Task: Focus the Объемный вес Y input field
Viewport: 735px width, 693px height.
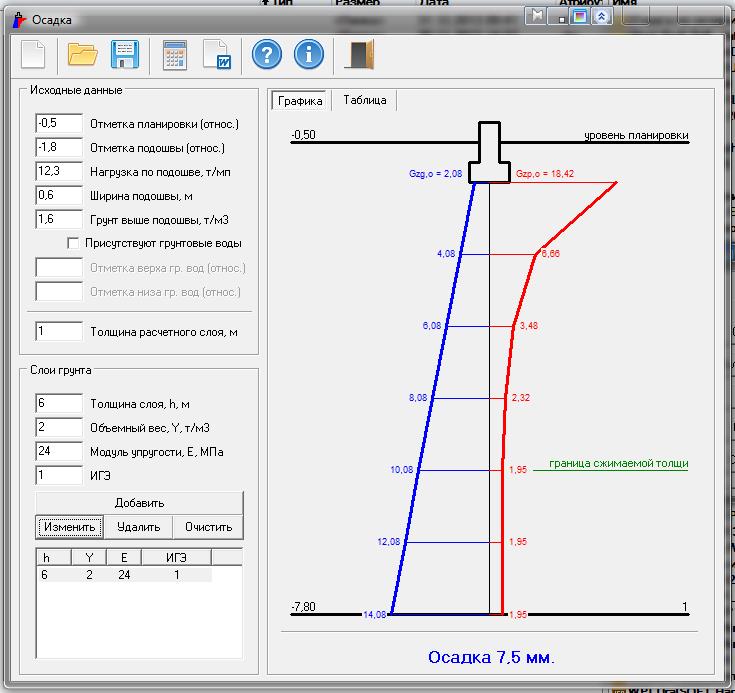Action: click(59, 427)
